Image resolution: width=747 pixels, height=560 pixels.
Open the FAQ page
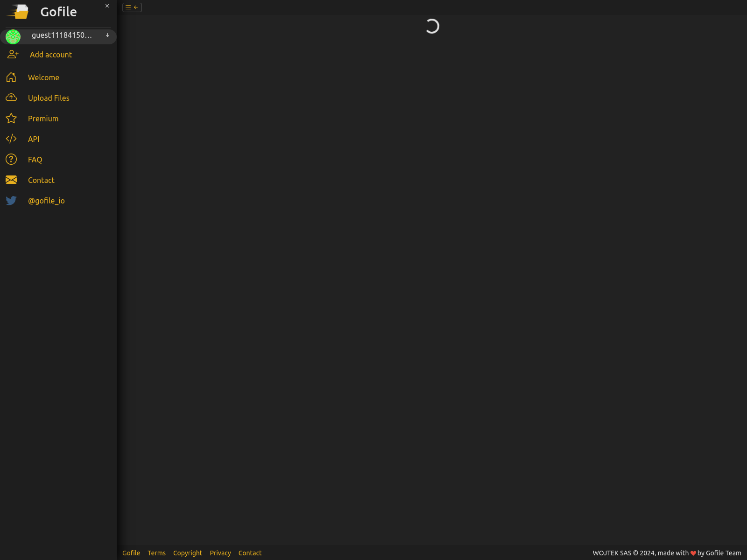(35, 160)
